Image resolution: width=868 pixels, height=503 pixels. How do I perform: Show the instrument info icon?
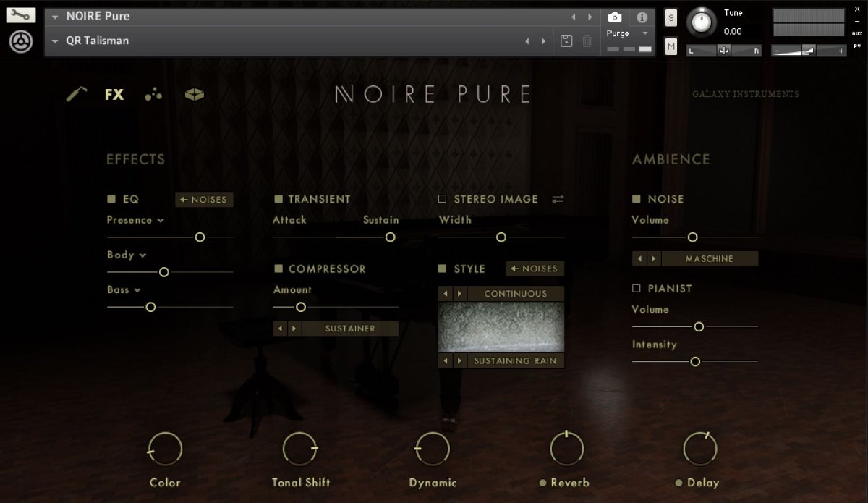click(x=642, y=17)
